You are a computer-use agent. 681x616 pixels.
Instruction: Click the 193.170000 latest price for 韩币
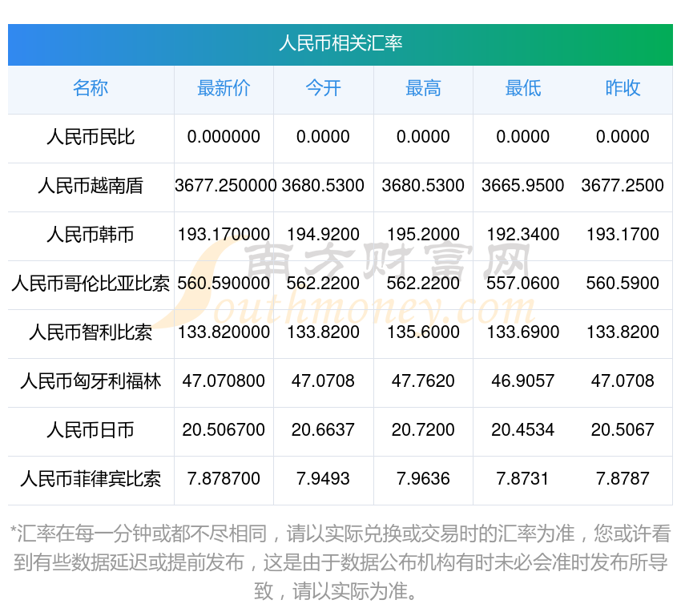click(x=224, y=235)
